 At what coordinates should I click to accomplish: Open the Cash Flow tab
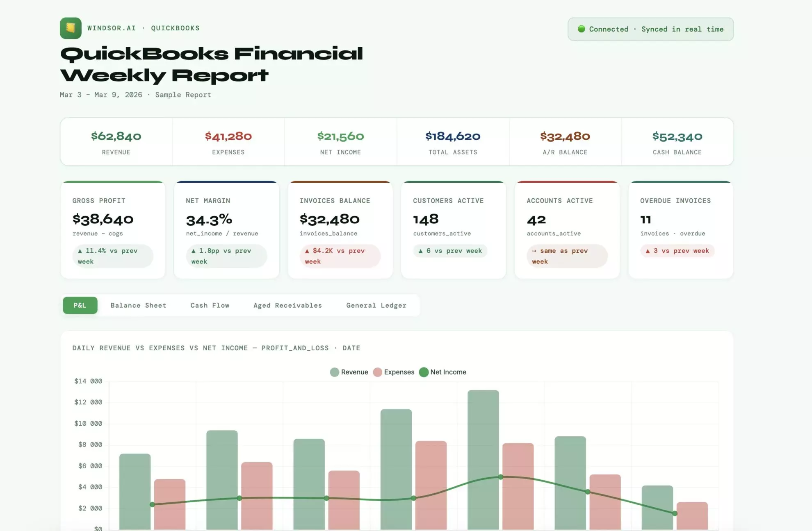(x=210, y=305)
